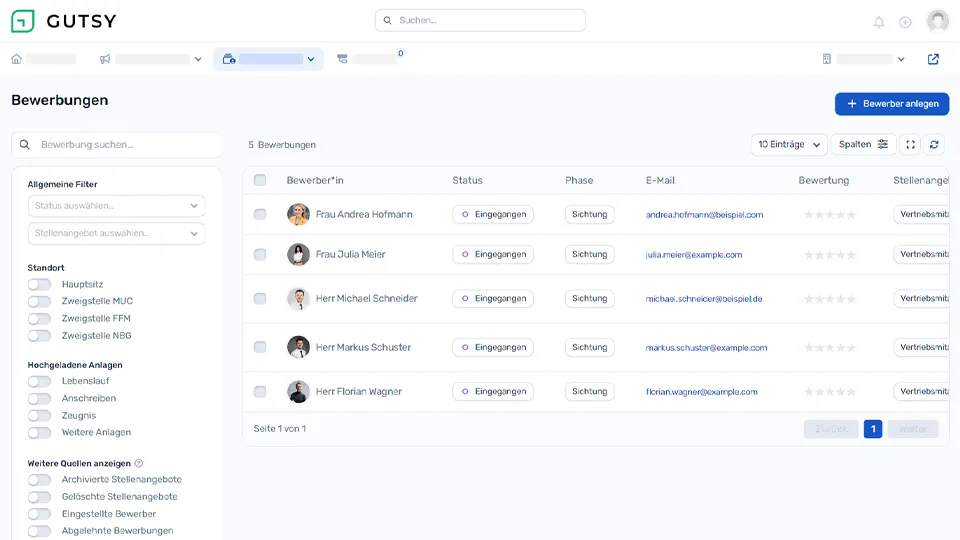Open status Eingegangen for Florian Wagner

[x=493, y=391]
